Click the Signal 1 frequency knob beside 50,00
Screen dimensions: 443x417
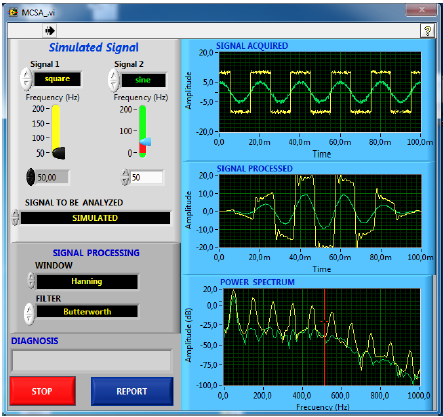30,177
